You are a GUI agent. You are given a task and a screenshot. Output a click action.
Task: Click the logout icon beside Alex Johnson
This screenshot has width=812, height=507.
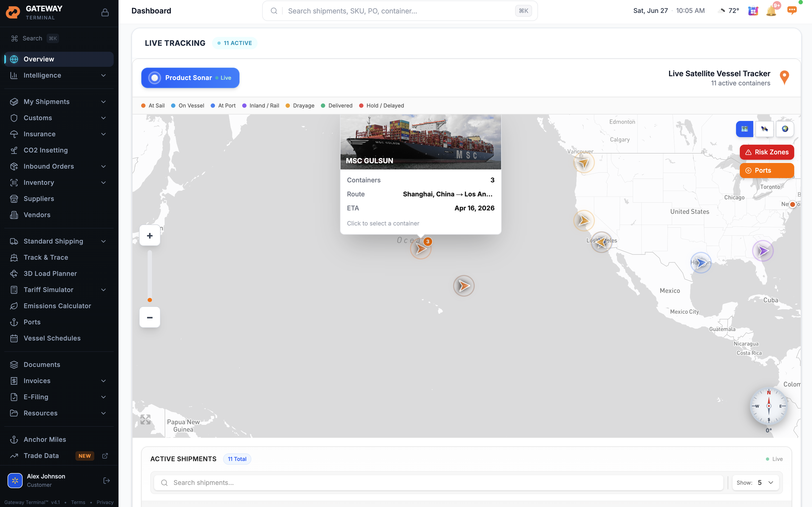point(106,481)
